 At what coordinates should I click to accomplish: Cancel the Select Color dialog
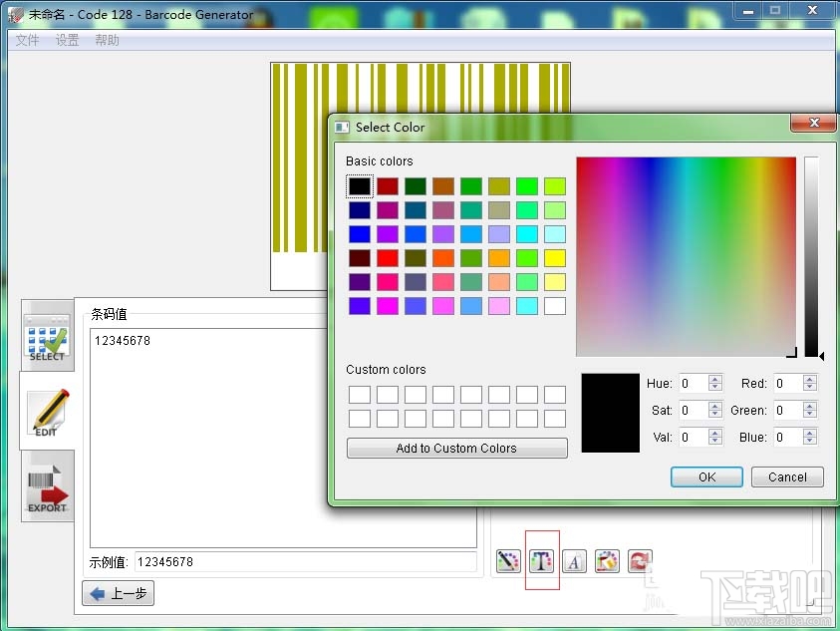pyautogui.click(x=786, y=476)
